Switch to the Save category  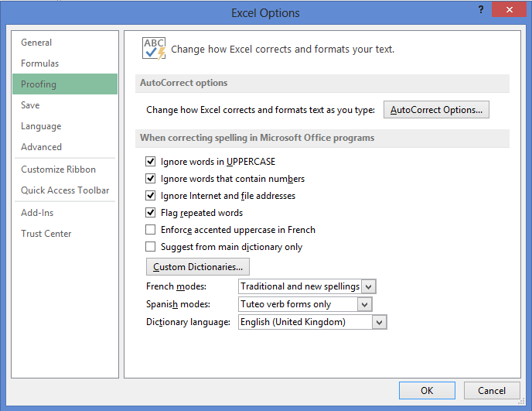pos(65,105)
